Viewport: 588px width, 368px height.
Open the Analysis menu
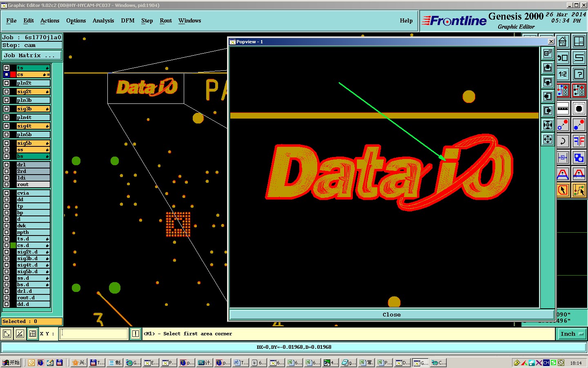point(103,21)
